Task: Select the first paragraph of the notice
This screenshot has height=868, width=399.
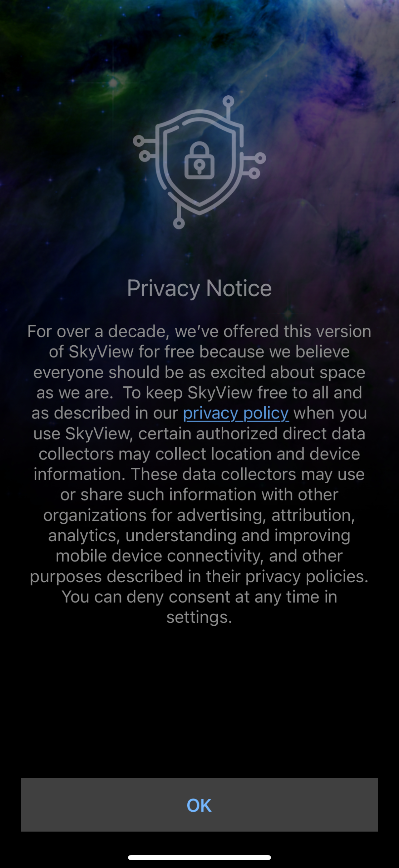Action: tap(199, 472)
